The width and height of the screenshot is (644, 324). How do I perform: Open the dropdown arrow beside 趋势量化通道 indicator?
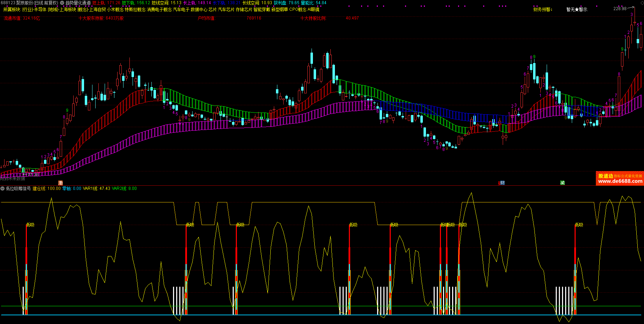pyautogui.click(x=62, y=3)
